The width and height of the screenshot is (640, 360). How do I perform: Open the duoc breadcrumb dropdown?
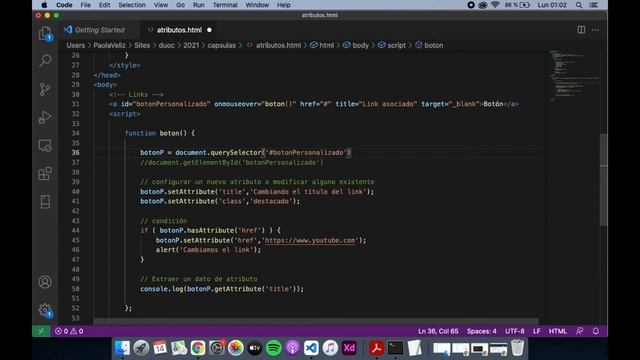[167, 45]
